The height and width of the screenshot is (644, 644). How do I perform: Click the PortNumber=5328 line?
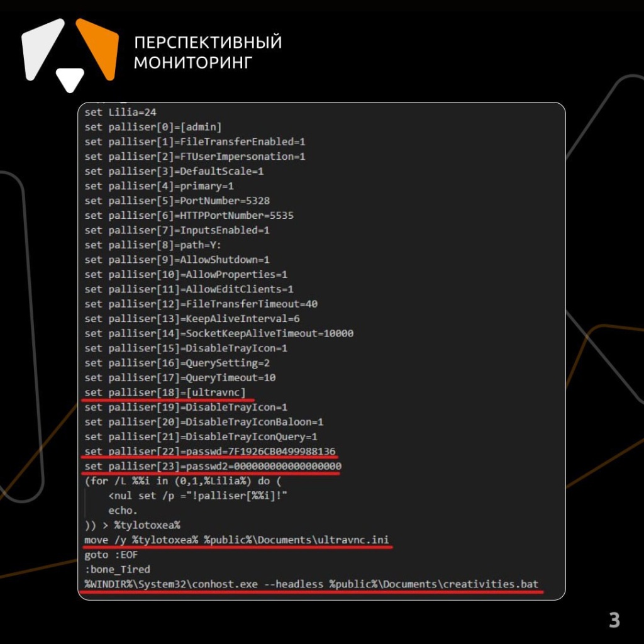tap(177, 201)
